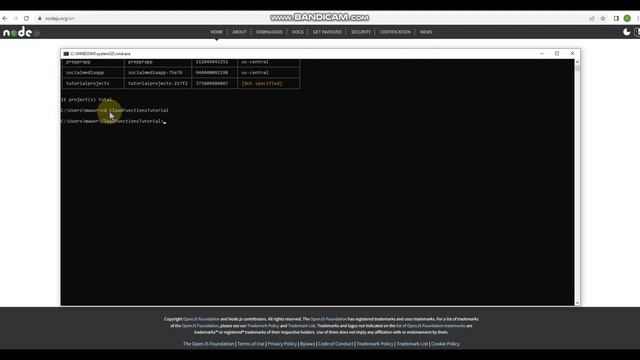Open the HOME nav item

[x=217, y=32]
